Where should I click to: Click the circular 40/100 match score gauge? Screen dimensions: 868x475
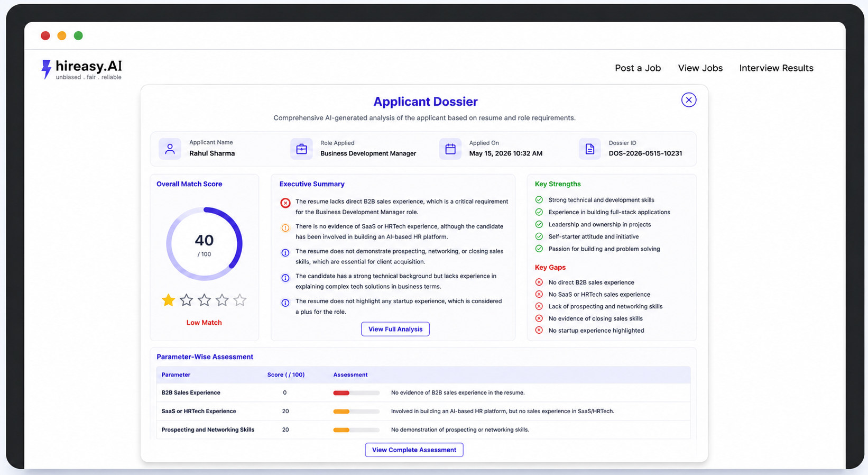(204, 244)
